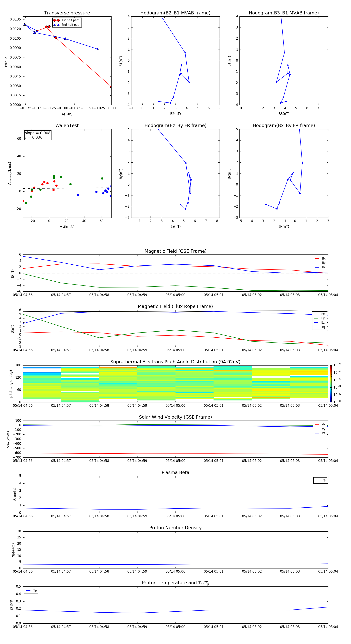Viewport: 351px width, 644px height.
Task: Click the Bx' legend entry
Action: pos(320,314)
